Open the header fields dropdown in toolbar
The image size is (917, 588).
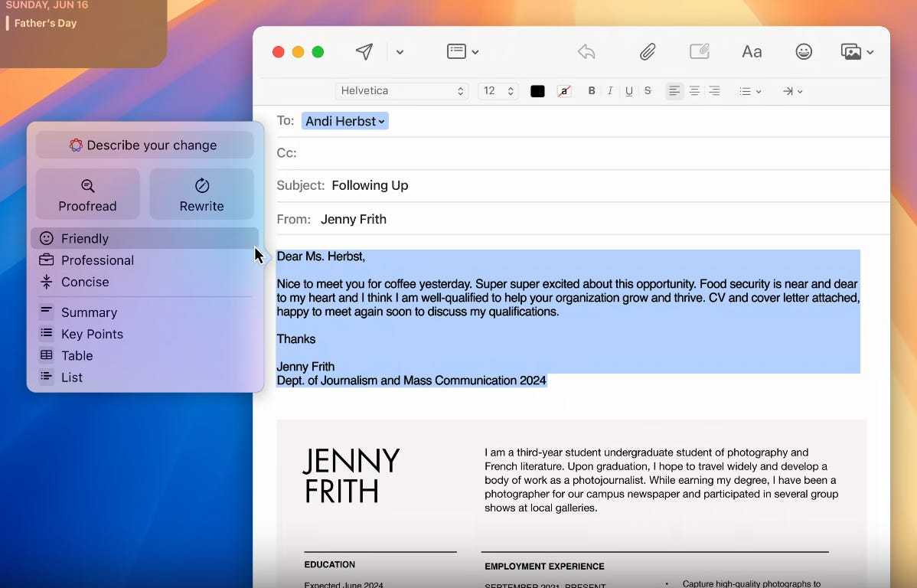coord(462,51)
